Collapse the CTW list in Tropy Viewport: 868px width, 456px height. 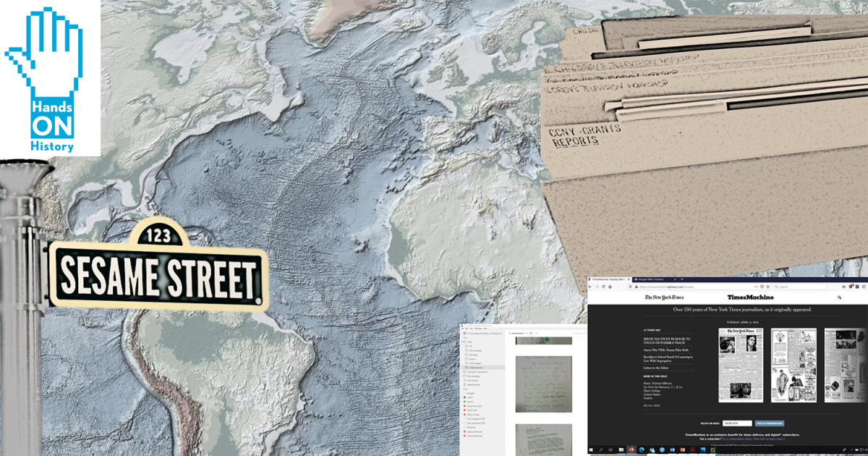tap(461, 342)
